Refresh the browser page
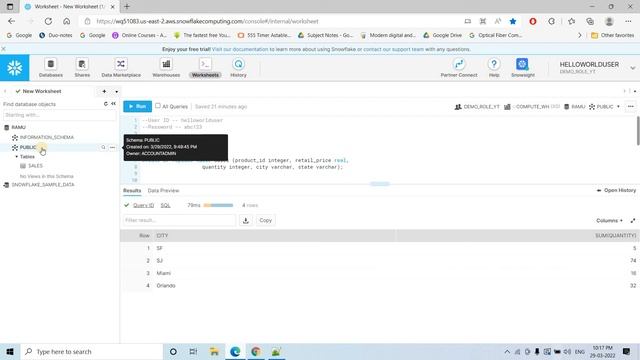640x360 pixels. (x=48, y=21)
